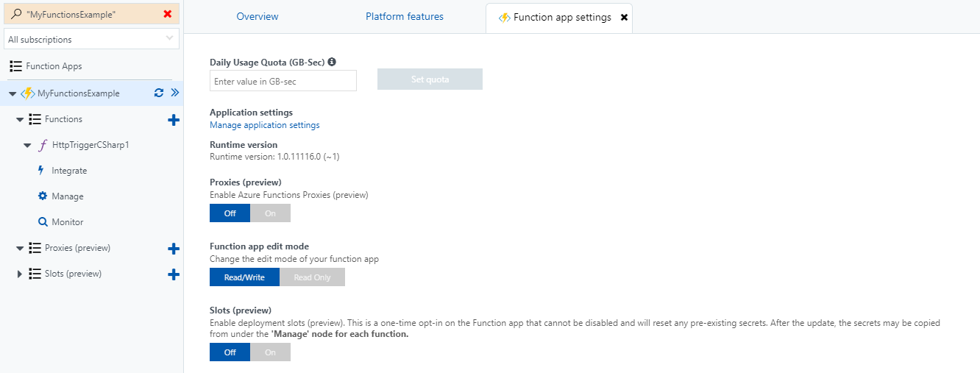Screen dimensions: 980x373
Task: Switch to the Overview tab
Action: click(258, 16)
